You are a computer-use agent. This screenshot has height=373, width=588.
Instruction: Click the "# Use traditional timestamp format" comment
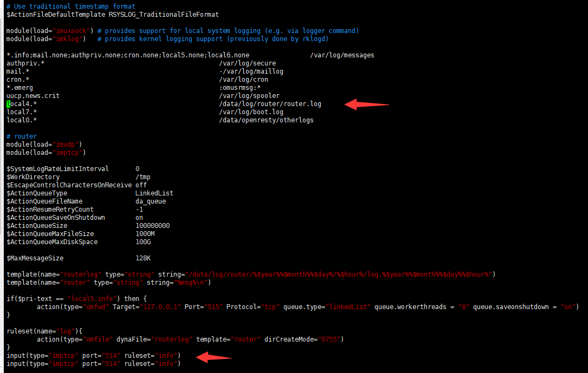71,6
